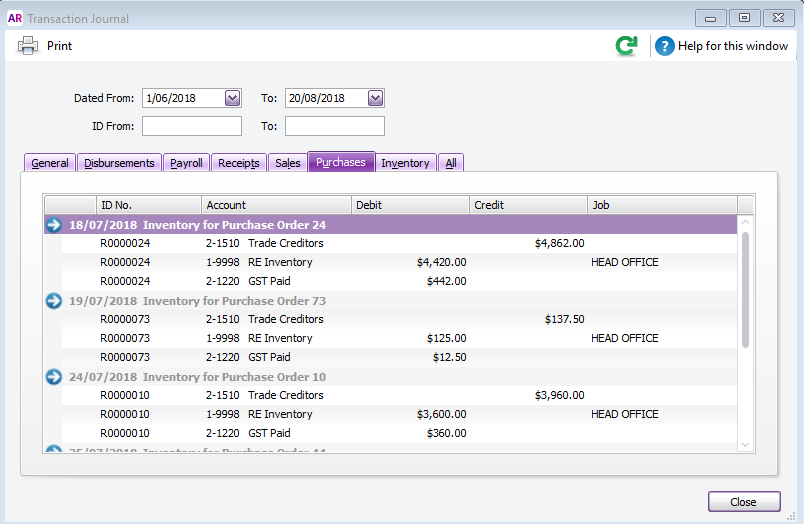The height and width of the screenshot is (524, 804).
Task: Select Trade Creditors row for R0000024
Action: coord(399,243)
